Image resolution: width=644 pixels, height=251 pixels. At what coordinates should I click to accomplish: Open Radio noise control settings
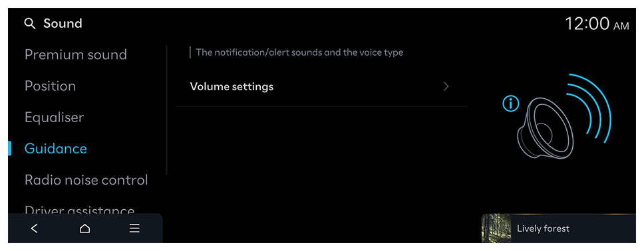(86, 180)
